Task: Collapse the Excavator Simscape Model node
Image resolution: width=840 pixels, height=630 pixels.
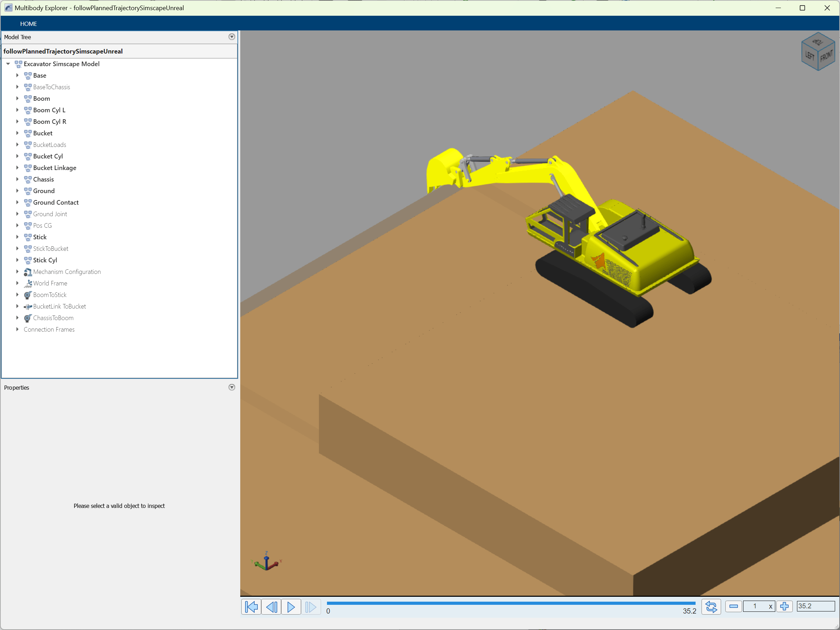Action: [8, 64]
